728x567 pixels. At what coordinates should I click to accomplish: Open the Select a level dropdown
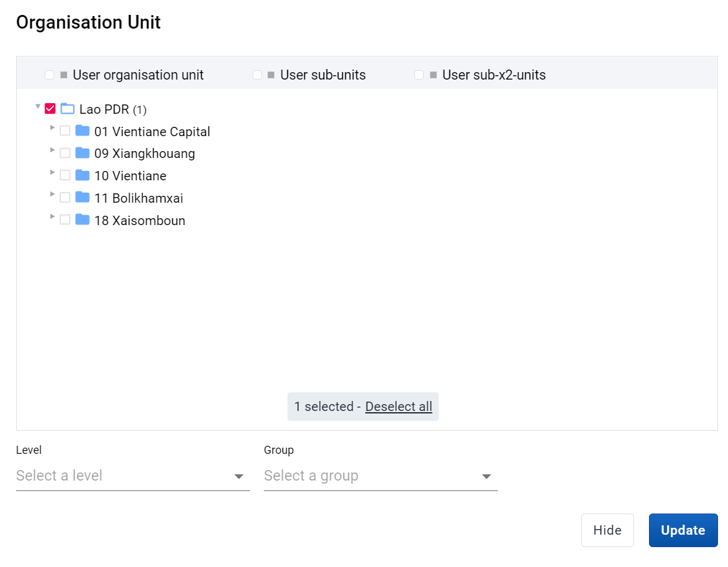[x=133, y=476]
